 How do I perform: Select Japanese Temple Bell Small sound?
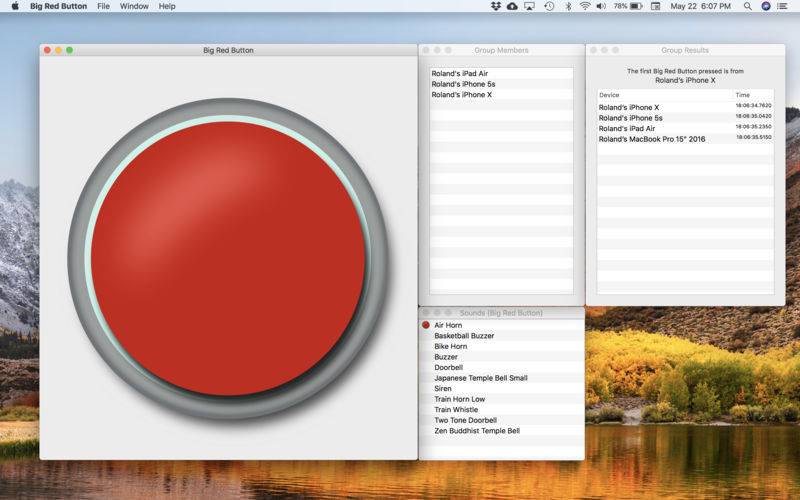coord(502,378)
